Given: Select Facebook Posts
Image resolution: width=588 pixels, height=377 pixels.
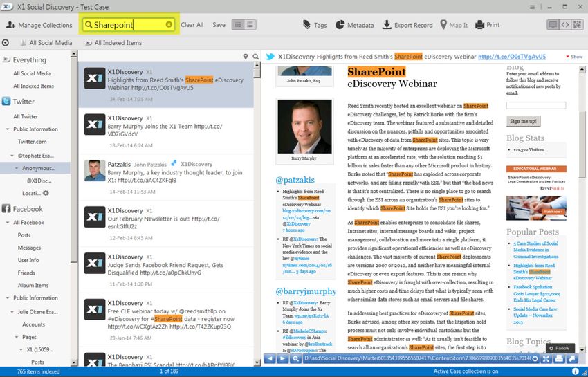Looking at the screenshot, I should point(24,235).
